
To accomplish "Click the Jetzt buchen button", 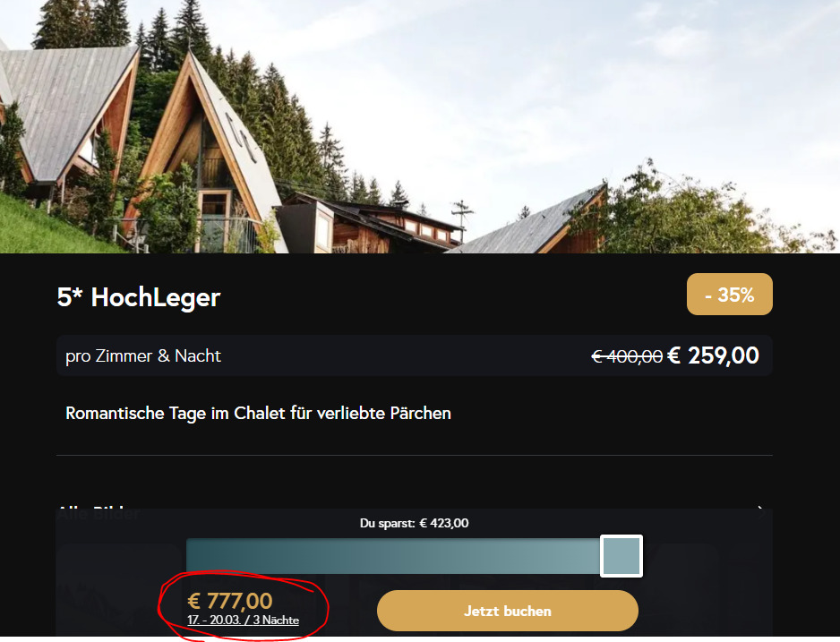I will click(x=508, y=611).
